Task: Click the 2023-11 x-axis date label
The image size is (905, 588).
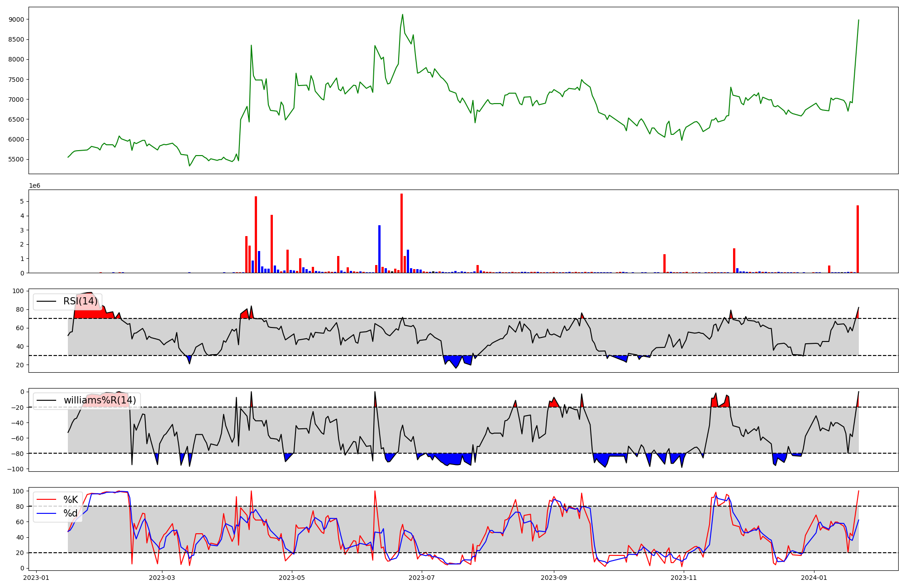Action: [x=683, y=578]
